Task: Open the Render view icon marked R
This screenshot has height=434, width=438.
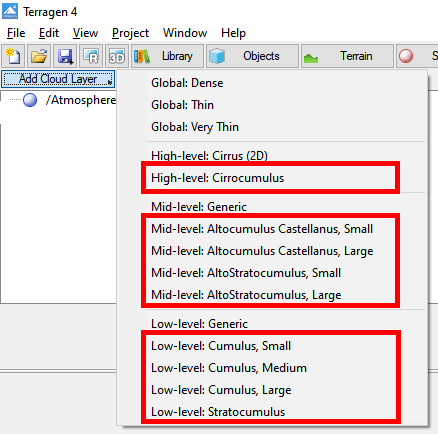Action: (x=91, y=56)
